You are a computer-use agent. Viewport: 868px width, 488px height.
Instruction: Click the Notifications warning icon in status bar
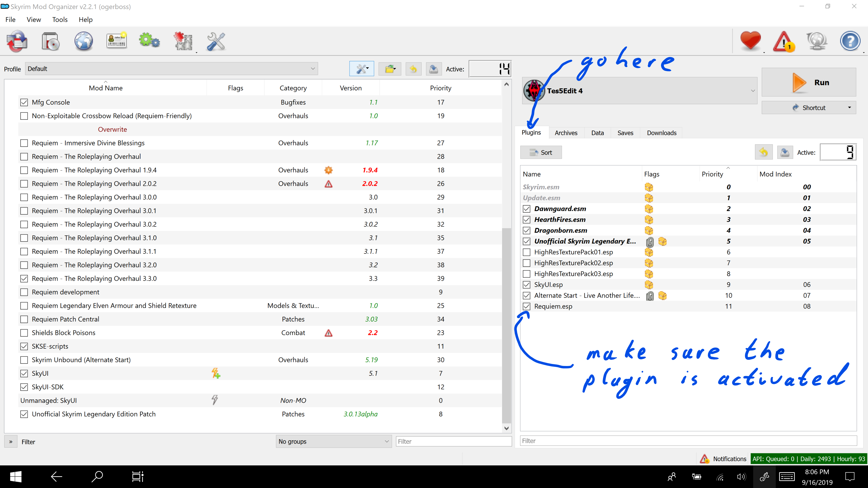(704, 459)
